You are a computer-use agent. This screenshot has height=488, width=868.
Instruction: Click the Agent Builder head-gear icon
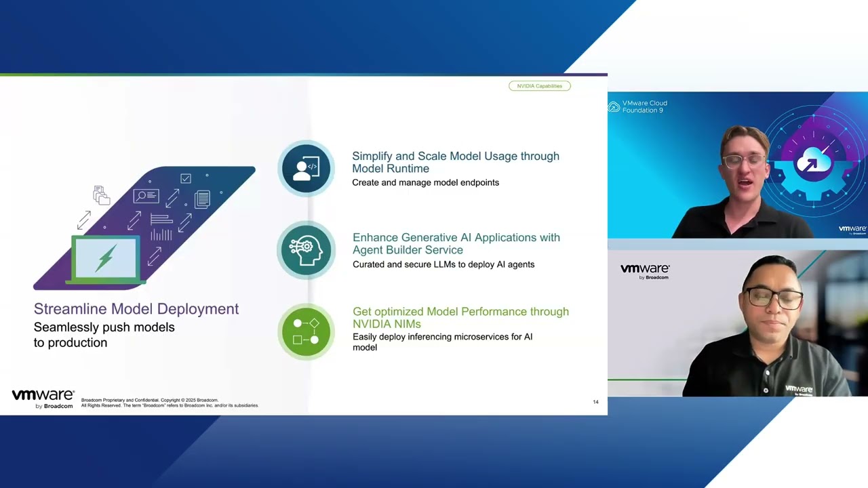[306, 250]
